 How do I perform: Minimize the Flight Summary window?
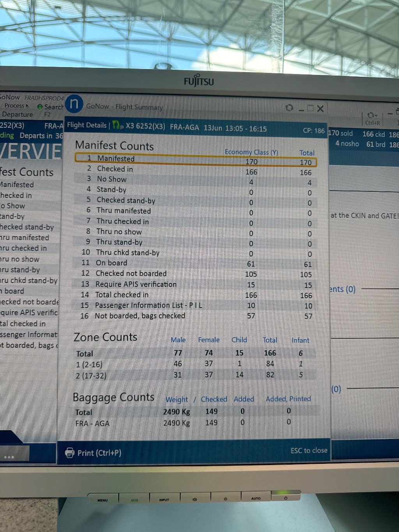(301, 109)
